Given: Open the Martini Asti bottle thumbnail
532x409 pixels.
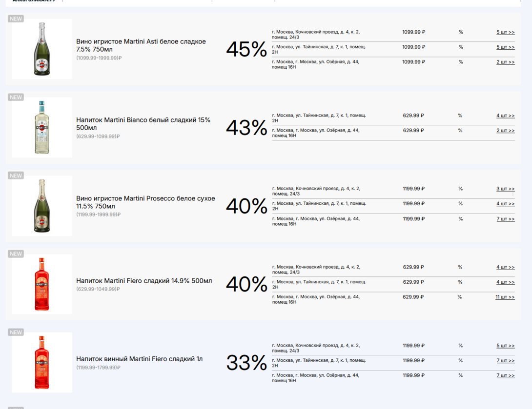Looking at the screenshot, I should (42, 49).
